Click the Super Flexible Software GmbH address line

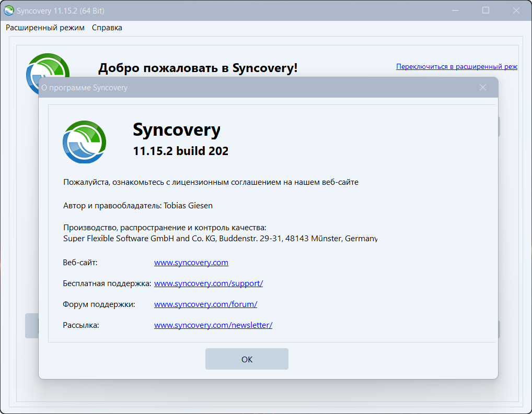pos(220,239)
